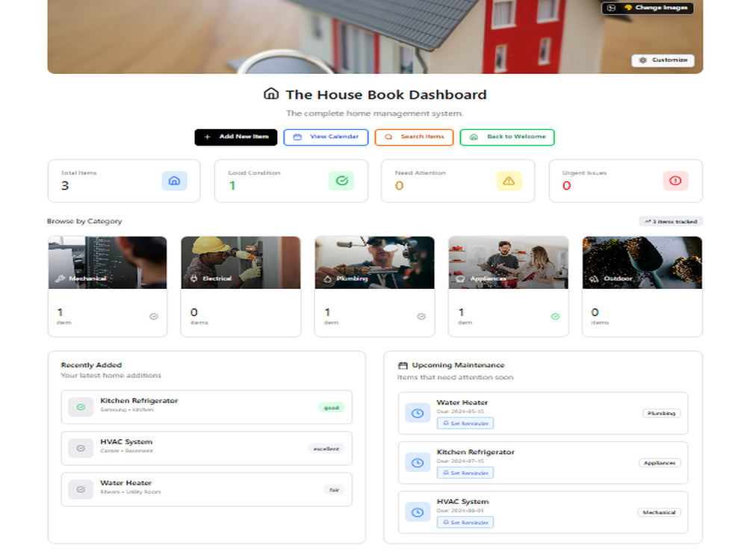
Task: Open Kitchen Refrigerator in Recently Added
Action: 207,407
